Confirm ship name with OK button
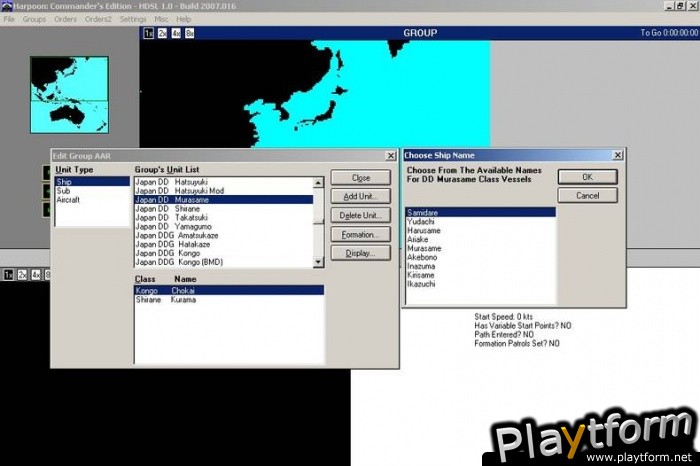The height and width of the screenshot is (466, 700). point(588,177)
